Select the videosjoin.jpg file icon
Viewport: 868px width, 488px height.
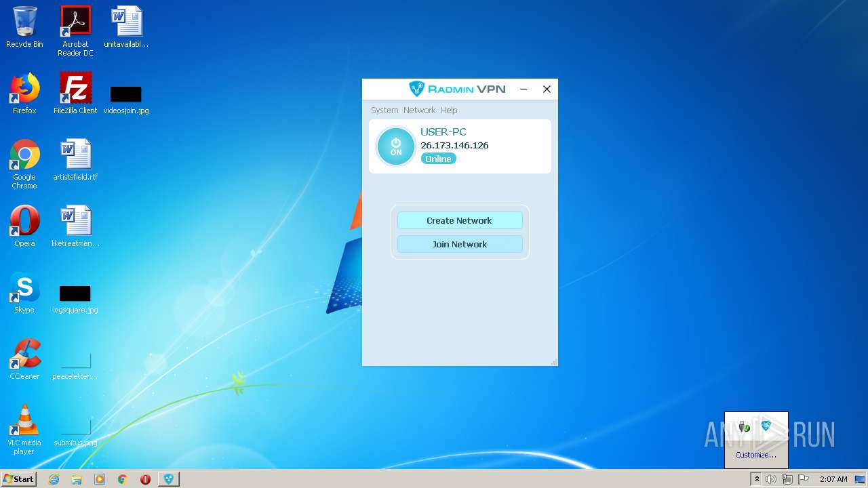point(126,100)
